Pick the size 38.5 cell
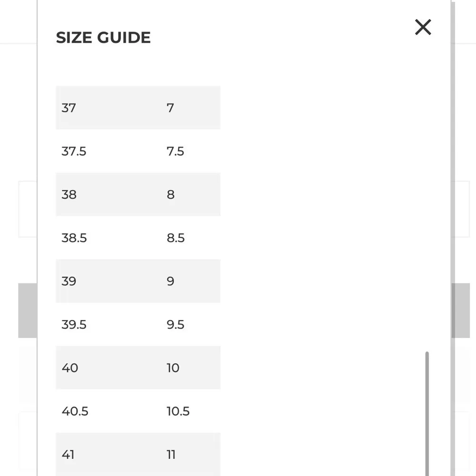Viewport: 476px width, 476px height. [74, 238]
